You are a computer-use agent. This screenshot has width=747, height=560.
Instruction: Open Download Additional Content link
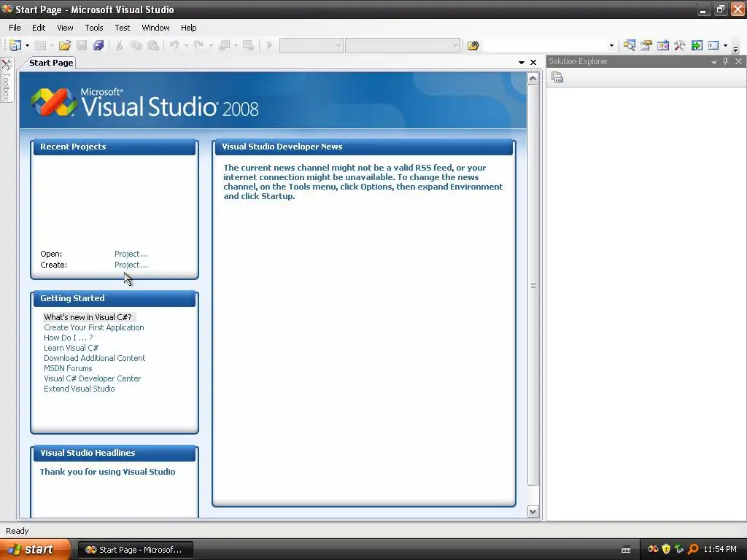point(94,358)
